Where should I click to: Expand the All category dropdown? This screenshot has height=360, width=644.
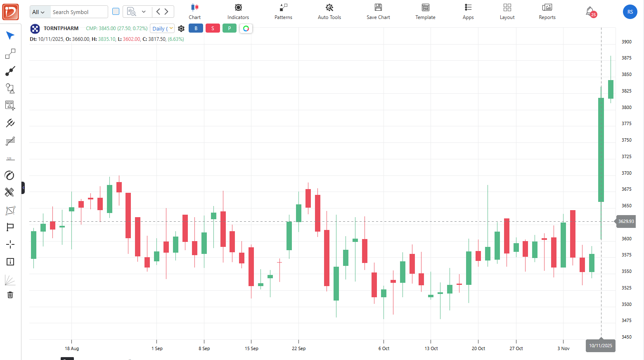39,12
